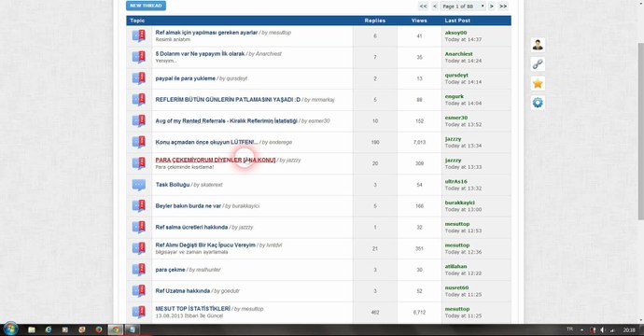644x336 pixels.
Task: Click the Topic column header
Action: [x=137, y=21]
